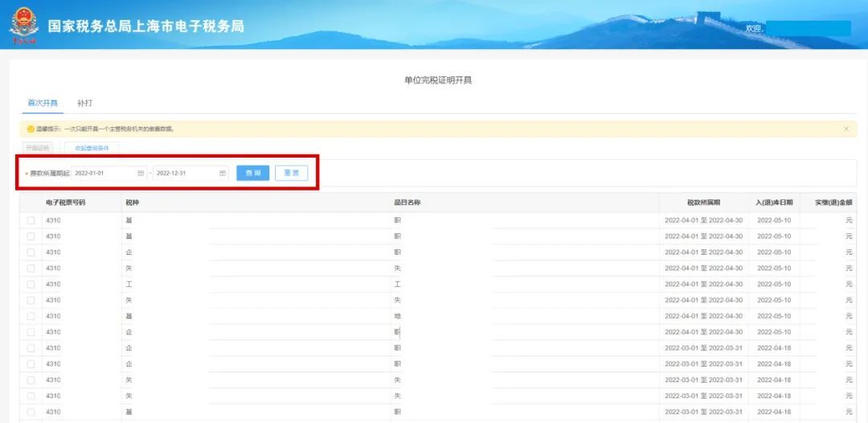Click the yellow tip icon in banner
The height and width of the screenshot is (423, 868).
tap(31, 129)
